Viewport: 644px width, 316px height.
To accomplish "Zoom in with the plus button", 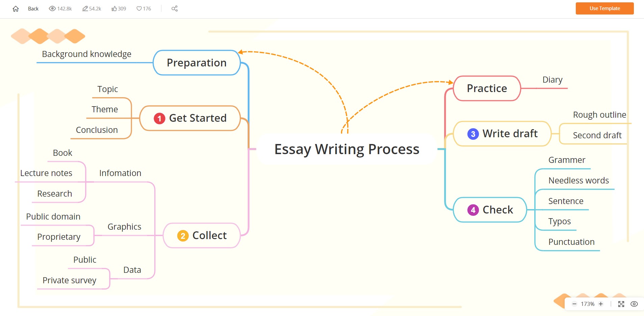I will pos(601,304).
